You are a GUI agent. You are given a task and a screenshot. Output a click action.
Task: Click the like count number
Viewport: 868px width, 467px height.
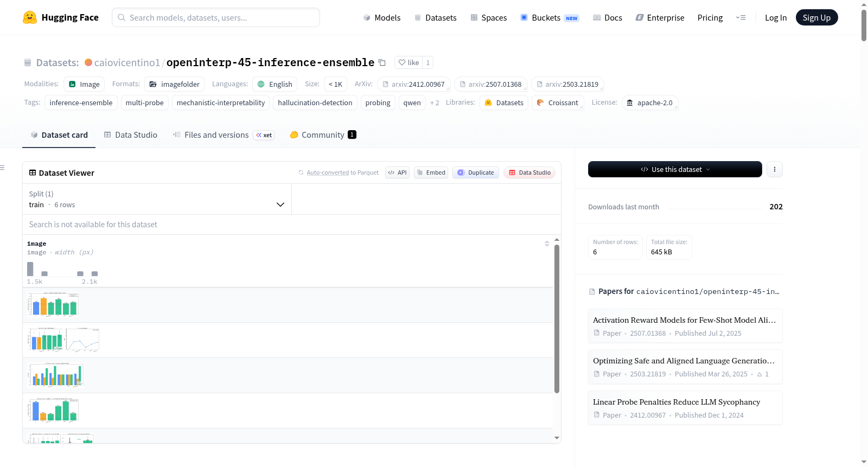[428, 62]
